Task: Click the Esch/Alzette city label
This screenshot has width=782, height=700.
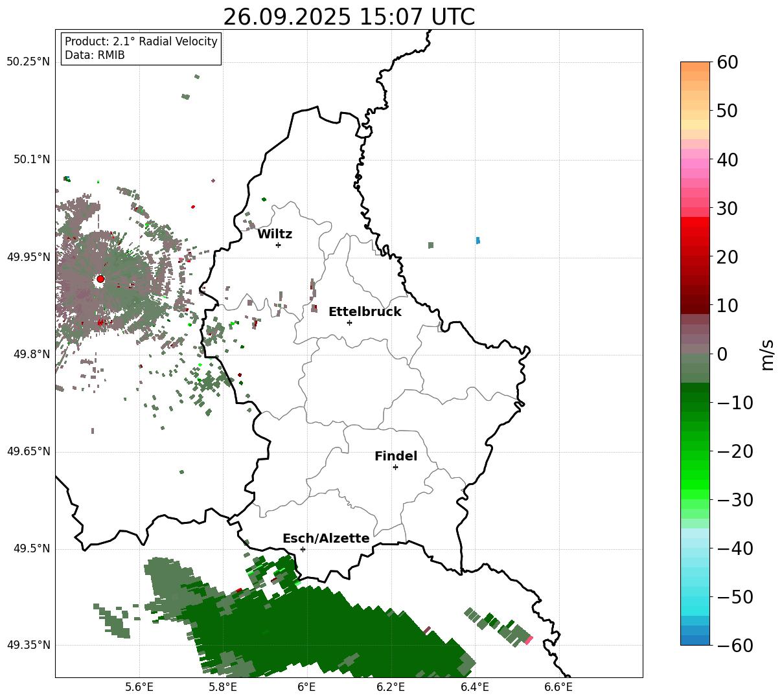Action: [x=326, y=539]
